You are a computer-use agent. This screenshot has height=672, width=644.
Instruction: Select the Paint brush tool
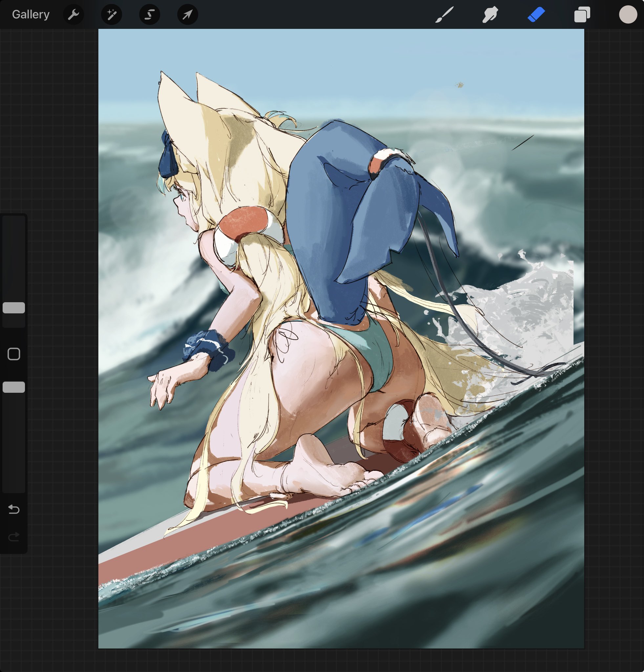[444, 14]
